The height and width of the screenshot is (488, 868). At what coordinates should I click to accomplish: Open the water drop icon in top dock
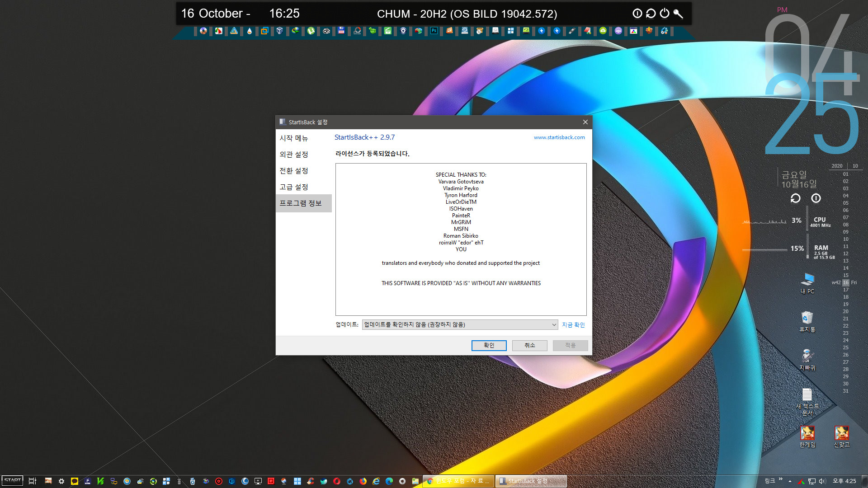click(249, 31)
